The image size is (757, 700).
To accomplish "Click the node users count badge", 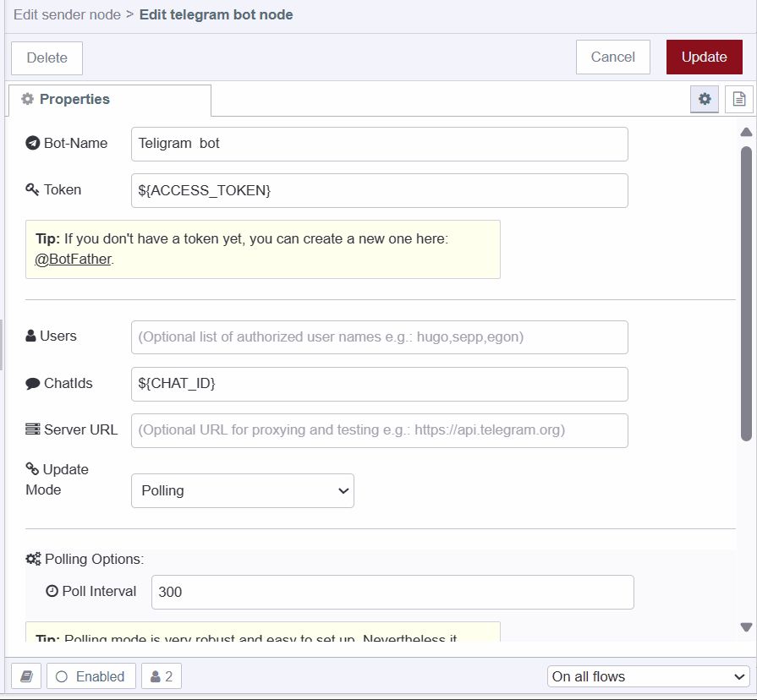I will click(161, 675).
